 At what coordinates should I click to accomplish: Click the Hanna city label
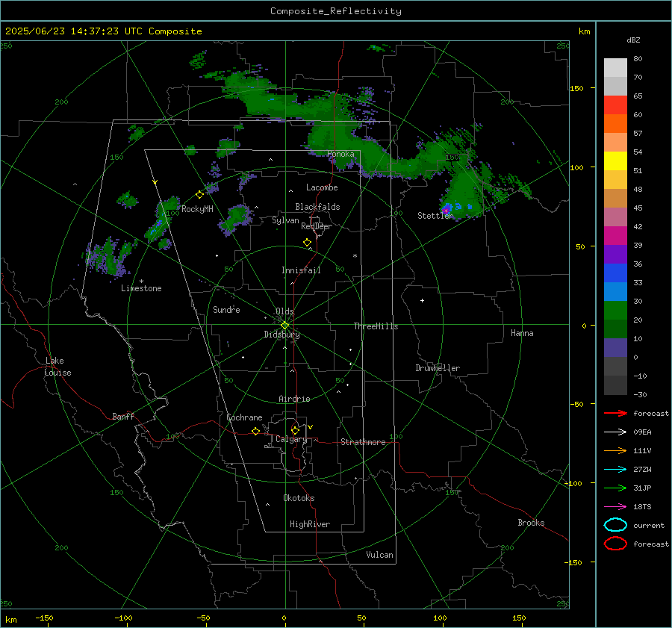tap(522, 333)
